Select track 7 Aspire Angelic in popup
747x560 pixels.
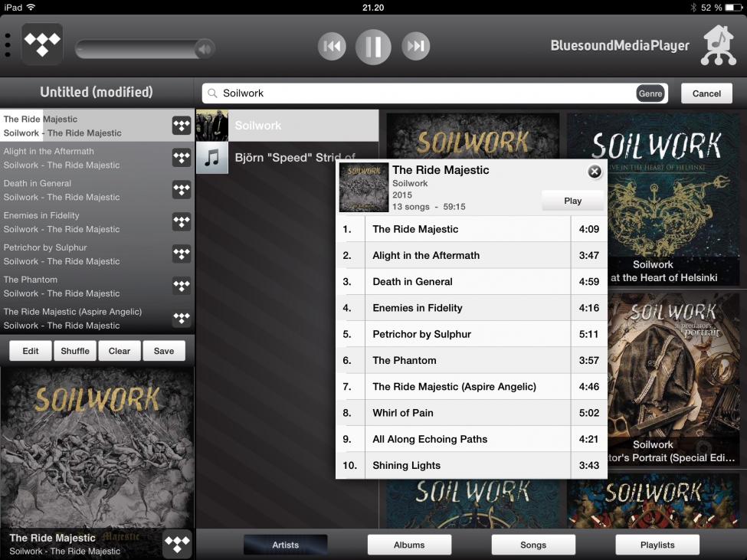click(472, 387)
